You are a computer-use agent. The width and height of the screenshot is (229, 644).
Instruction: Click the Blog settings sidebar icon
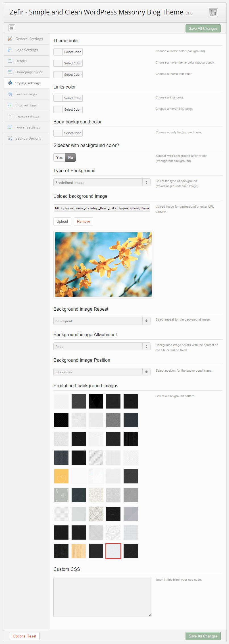coord(10,105)
